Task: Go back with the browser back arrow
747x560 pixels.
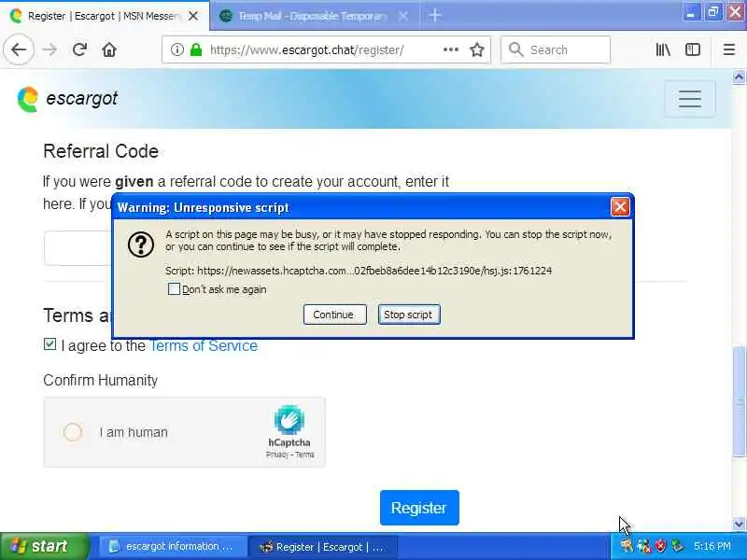Action: pos(19,49)
